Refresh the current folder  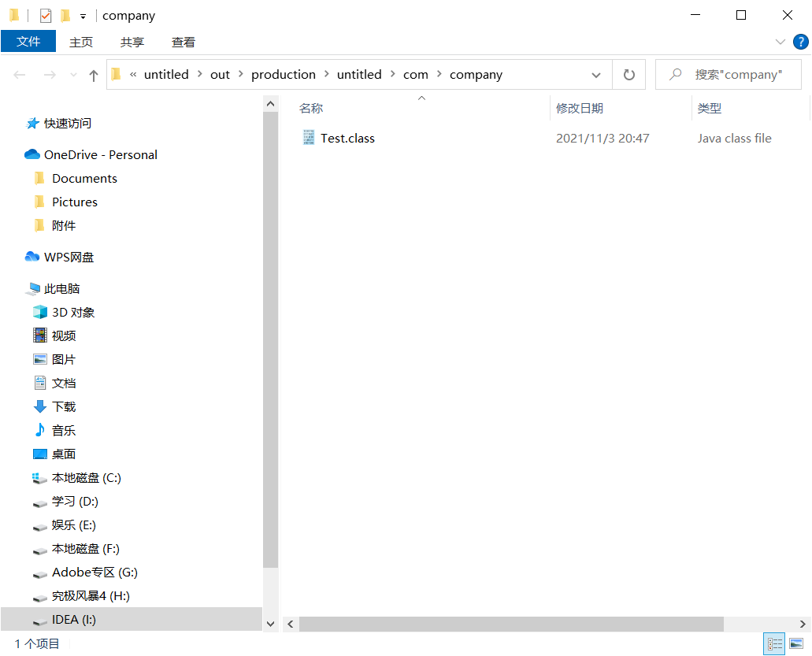point(628,75)
